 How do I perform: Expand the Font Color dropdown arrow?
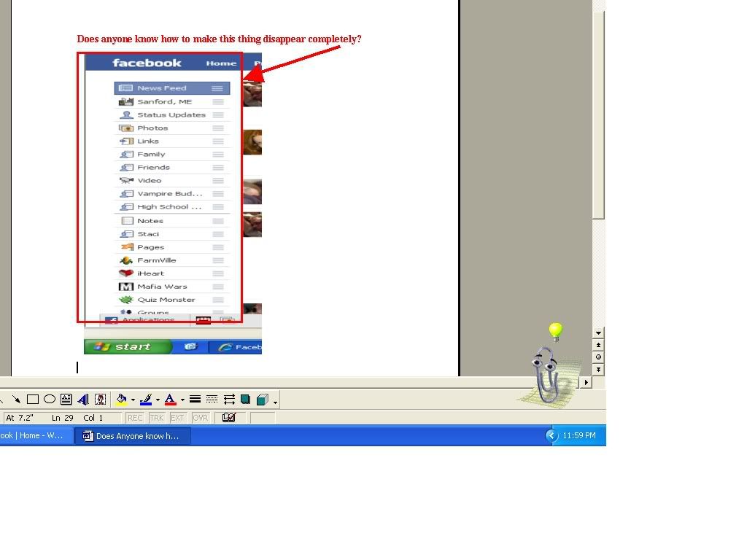pyautogui.click(x=182, y=400)
